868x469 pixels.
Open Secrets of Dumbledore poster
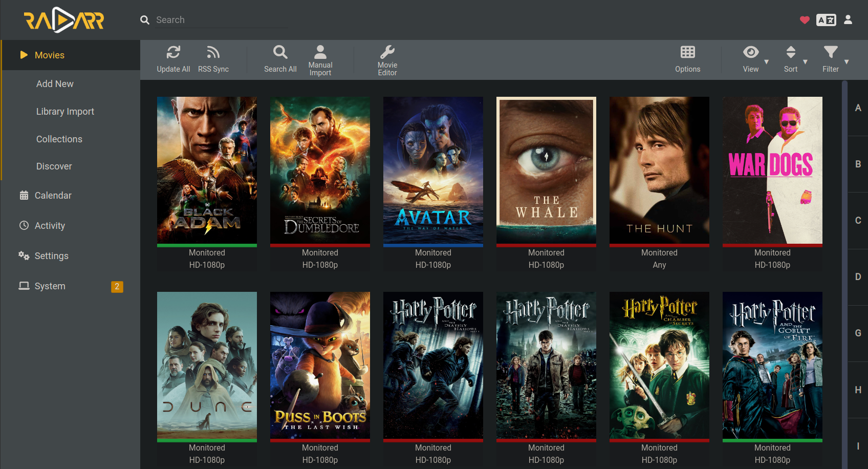[x=320, y=170]
